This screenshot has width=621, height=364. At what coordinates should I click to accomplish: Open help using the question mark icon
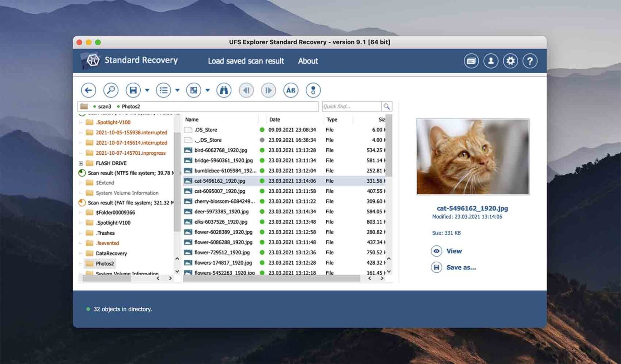530,61
